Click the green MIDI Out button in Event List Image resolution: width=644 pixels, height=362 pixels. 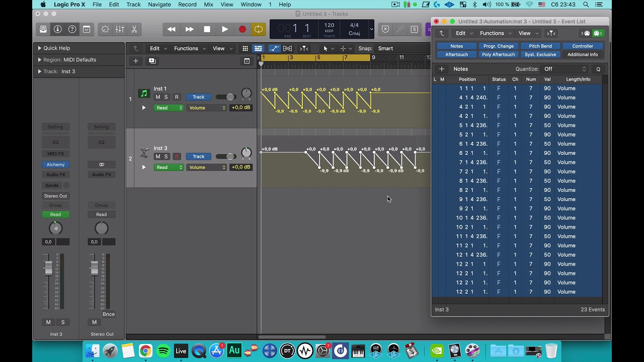point(597,33)
